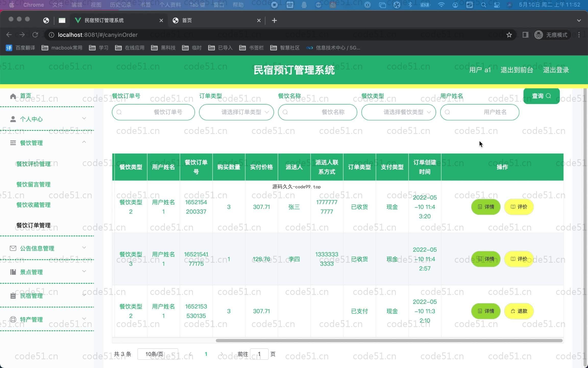Screen dimensions: 588x368
Task: Toggle browser side panel icon
Action: [525, 35]
